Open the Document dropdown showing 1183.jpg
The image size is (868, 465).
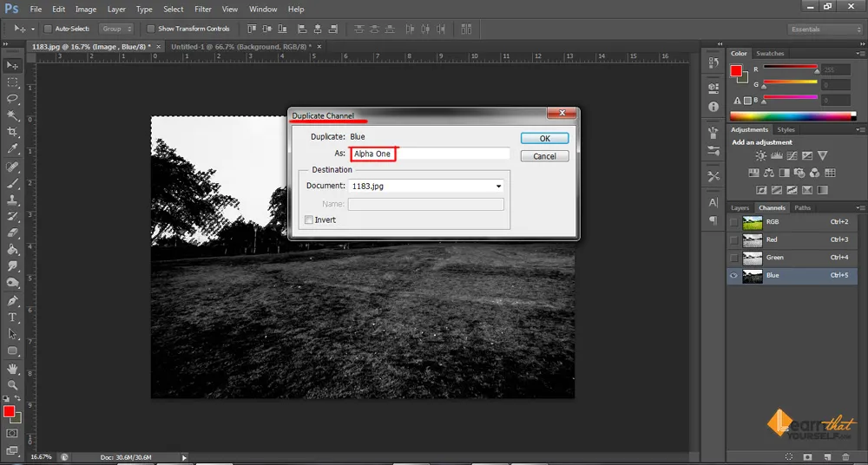click(x=426, y=186)
